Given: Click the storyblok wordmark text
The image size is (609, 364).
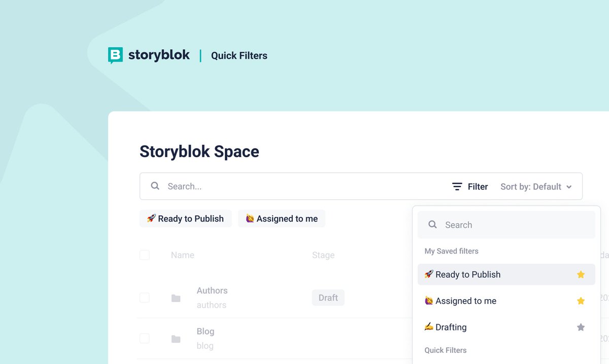Looking at the screenshot, I should (159, 55).
